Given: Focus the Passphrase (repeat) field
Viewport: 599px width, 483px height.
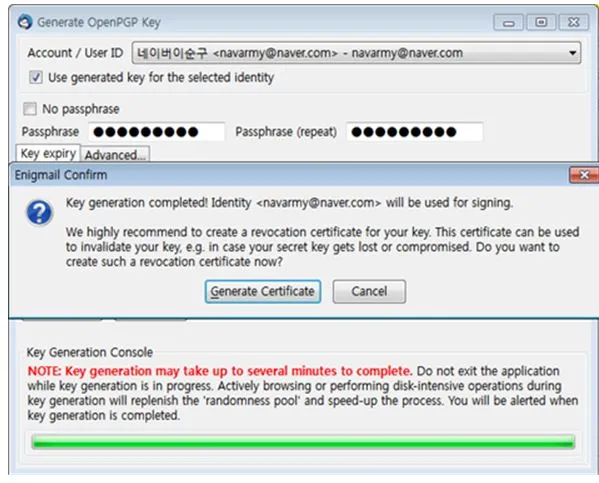Looking at the screenshot, I should point(414,132).
